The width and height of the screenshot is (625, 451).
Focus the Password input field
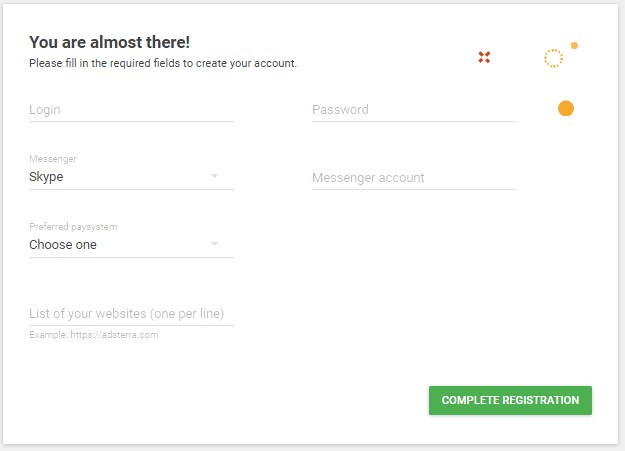coord(414,110)
